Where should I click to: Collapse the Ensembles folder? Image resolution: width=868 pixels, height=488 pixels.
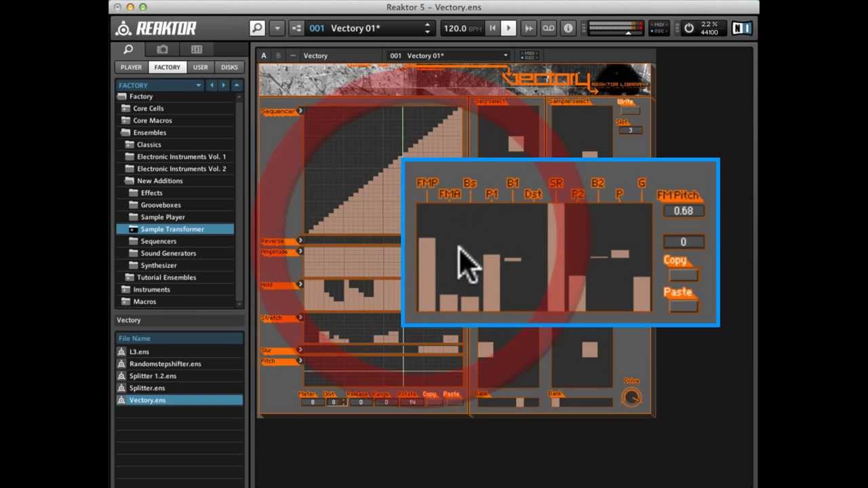point(125,133)
